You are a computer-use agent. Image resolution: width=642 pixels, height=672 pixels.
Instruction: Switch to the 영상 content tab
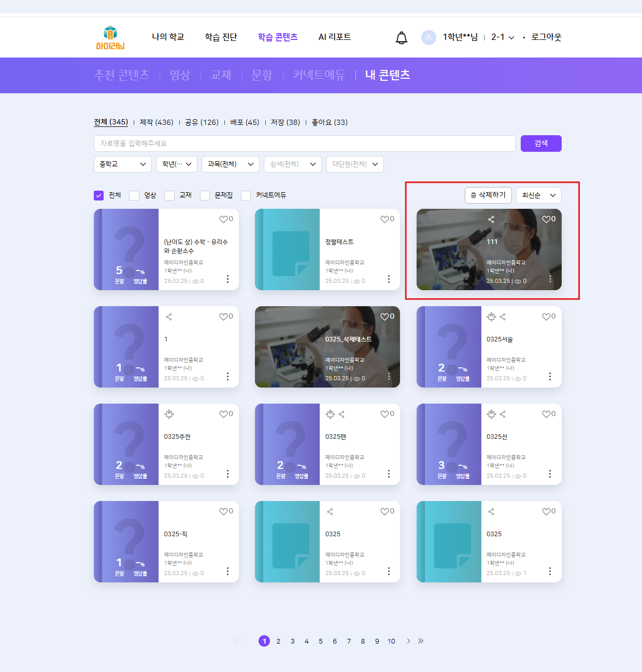click(180, 75)
